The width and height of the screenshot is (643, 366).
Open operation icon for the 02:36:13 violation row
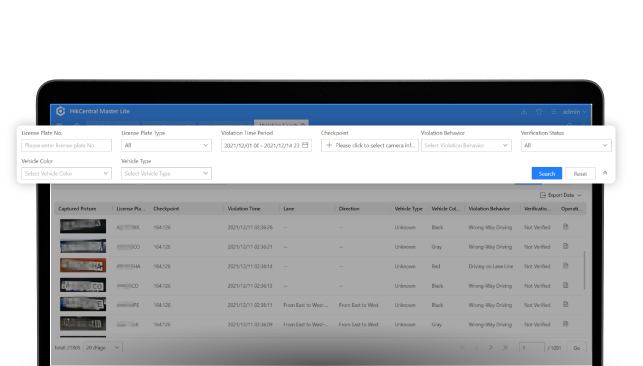tap(565, 285)
